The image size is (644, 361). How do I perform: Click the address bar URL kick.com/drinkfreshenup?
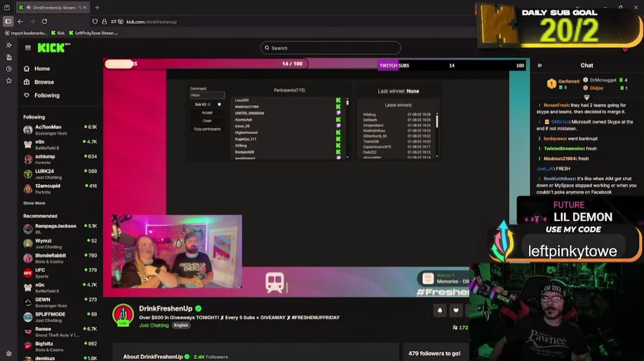pos(151,22)
